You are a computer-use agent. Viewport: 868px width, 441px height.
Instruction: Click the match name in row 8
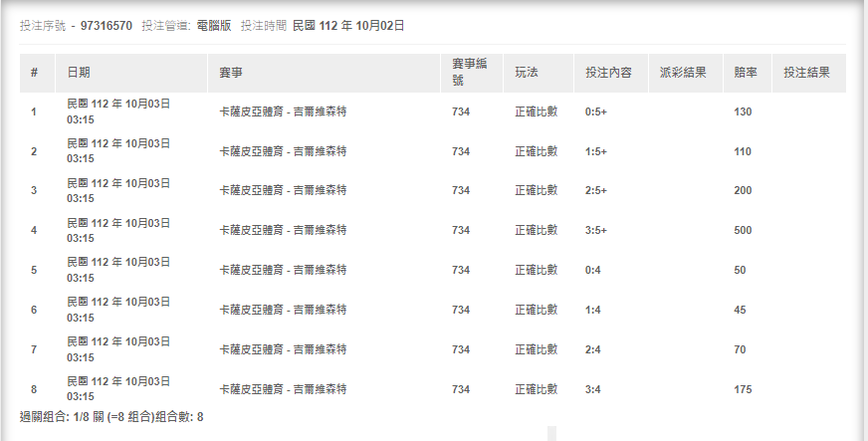pyautogui.click(x=283, y=389)
